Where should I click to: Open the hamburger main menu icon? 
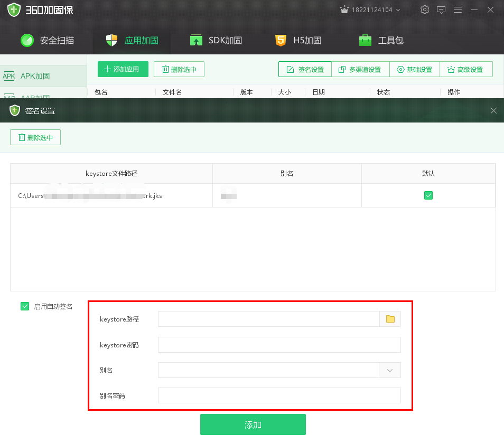pyautogui.click(x=458, y=10)
